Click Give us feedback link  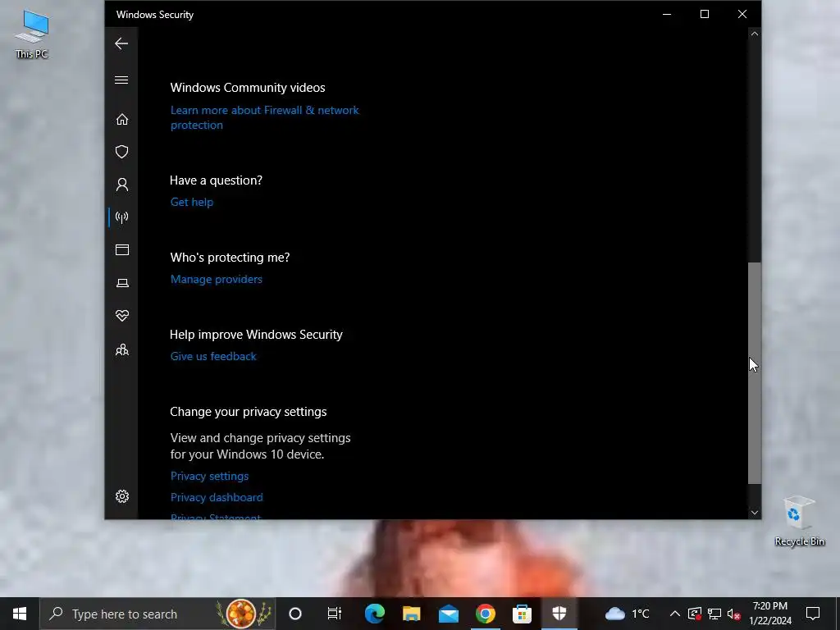[213, 356]
